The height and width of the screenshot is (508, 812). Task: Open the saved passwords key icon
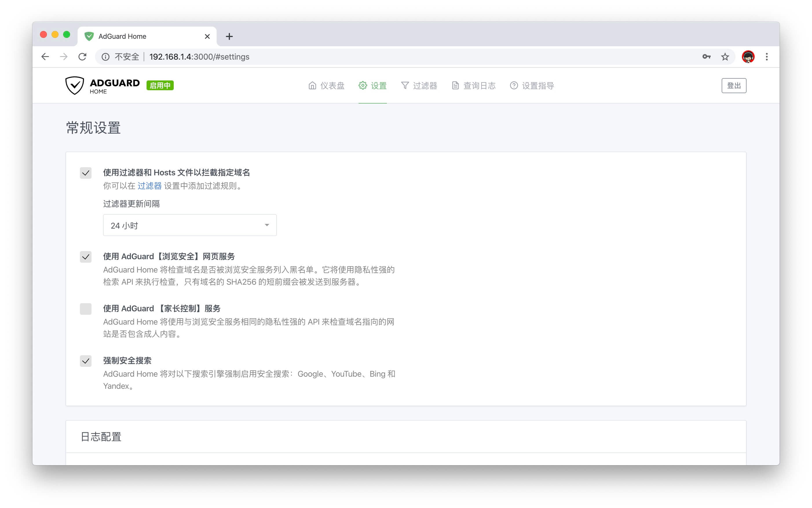pos(706,57)
